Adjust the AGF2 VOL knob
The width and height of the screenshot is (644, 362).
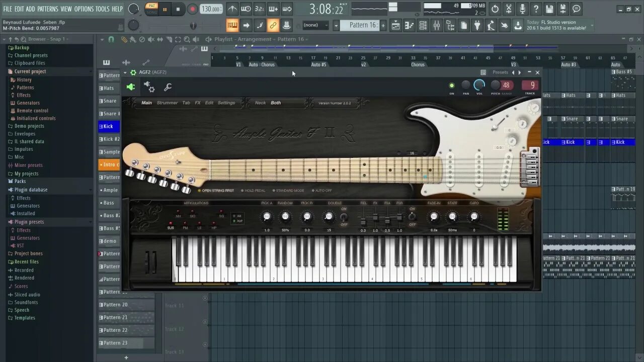click(x=479, y=85)
